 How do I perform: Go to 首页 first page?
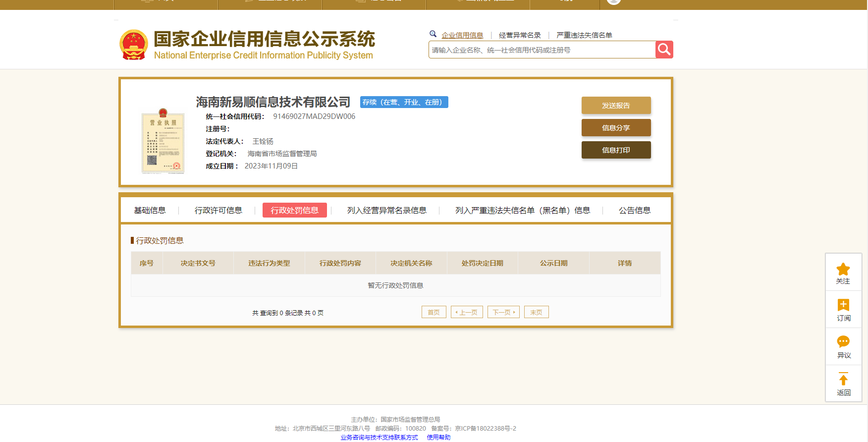tap(434, 312)
